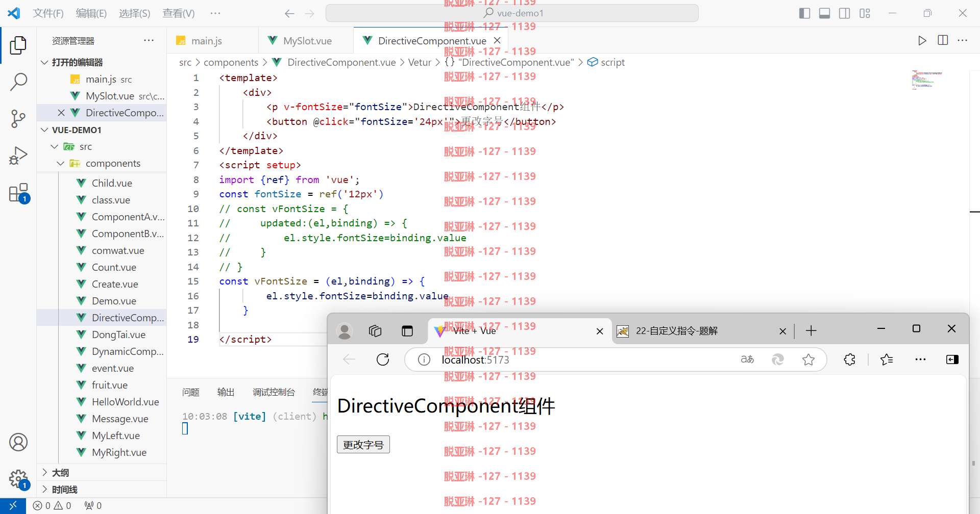Image resolution: width=980 pixels, height=514 pixels.
Task: Open the 编辑(E) menu
Action: [x=91, y=13]
